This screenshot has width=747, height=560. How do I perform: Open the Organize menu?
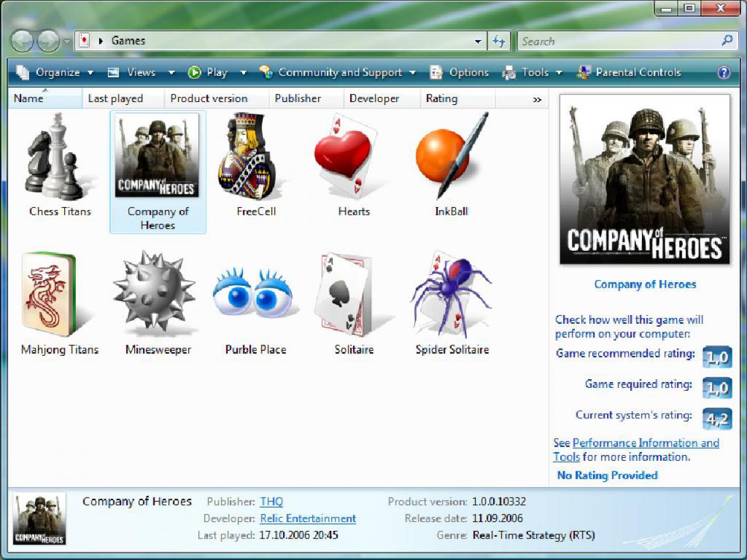55,72
